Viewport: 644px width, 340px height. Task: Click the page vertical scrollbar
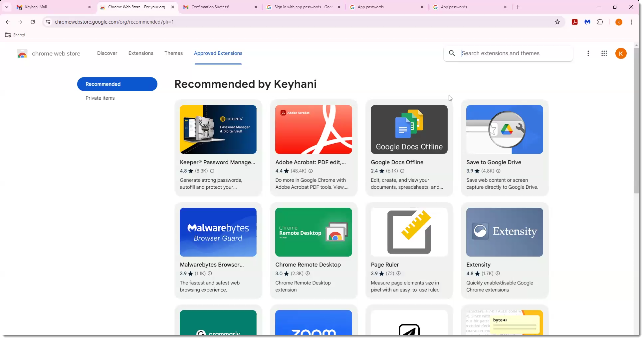pyautogui.click(x=636, y=121)
